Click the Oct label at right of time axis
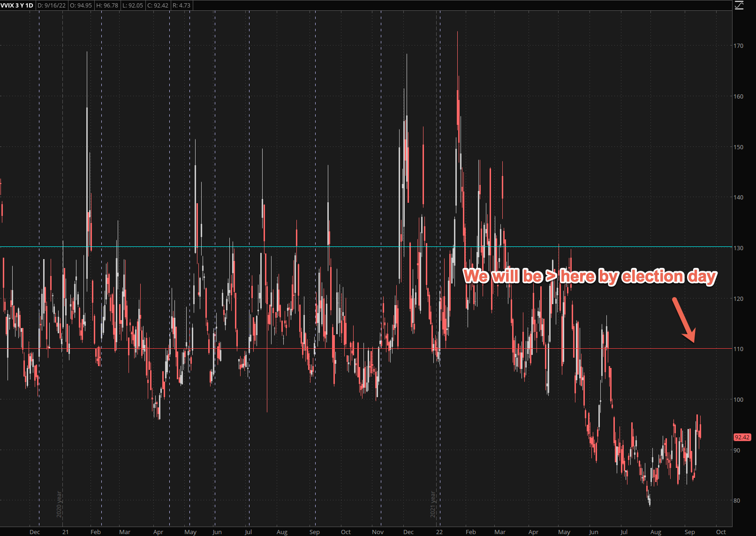 [721, 532]
